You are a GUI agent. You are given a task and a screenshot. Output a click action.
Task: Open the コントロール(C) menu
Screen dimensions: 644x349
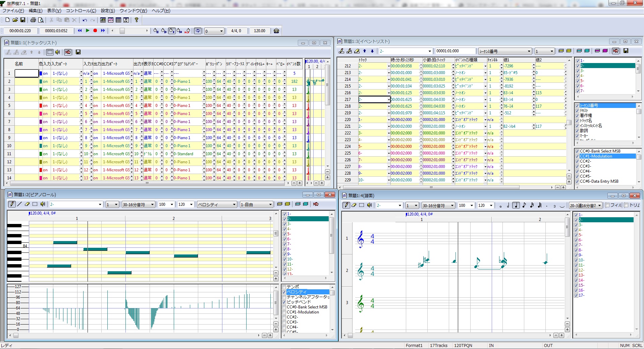pyautogui.click(x=81, y=11)
